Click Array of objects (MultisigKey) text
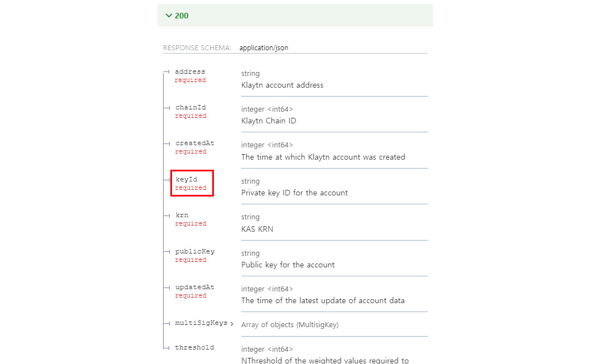 coord(290,325)
